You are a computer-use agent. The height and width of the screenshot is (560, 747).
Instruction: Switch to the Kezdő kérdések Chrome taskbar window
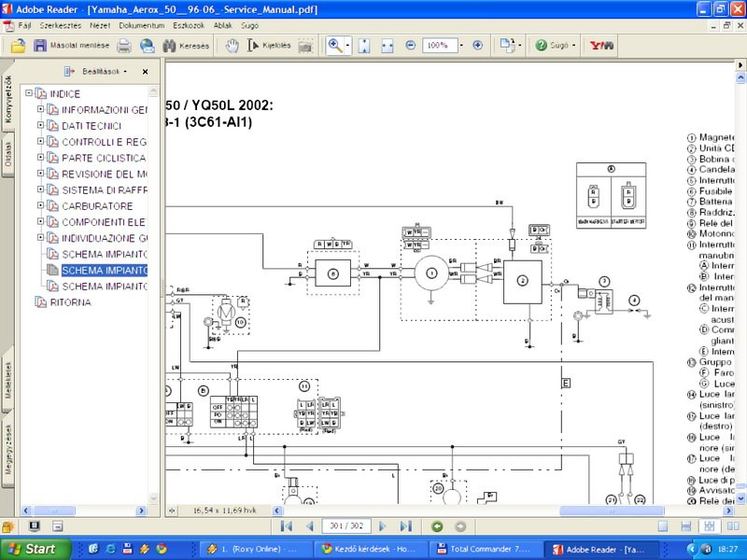click(371, 549)
